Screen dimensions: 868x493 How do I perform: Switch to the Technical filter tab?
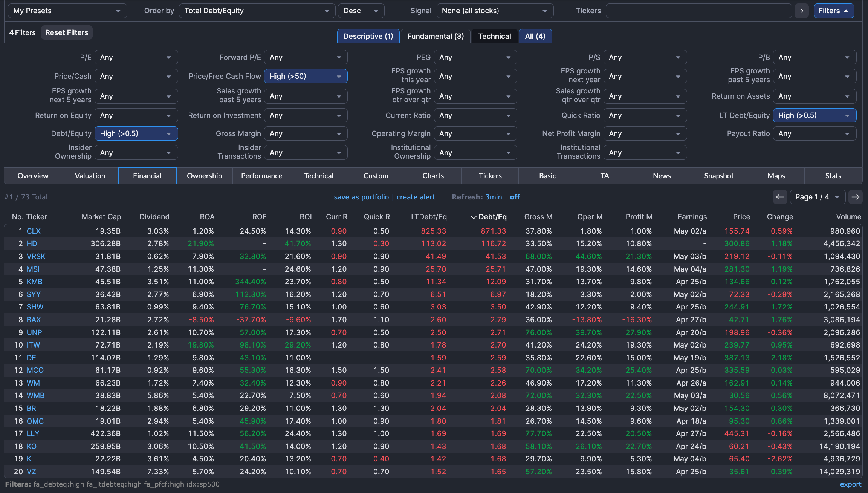coord(494,36)
